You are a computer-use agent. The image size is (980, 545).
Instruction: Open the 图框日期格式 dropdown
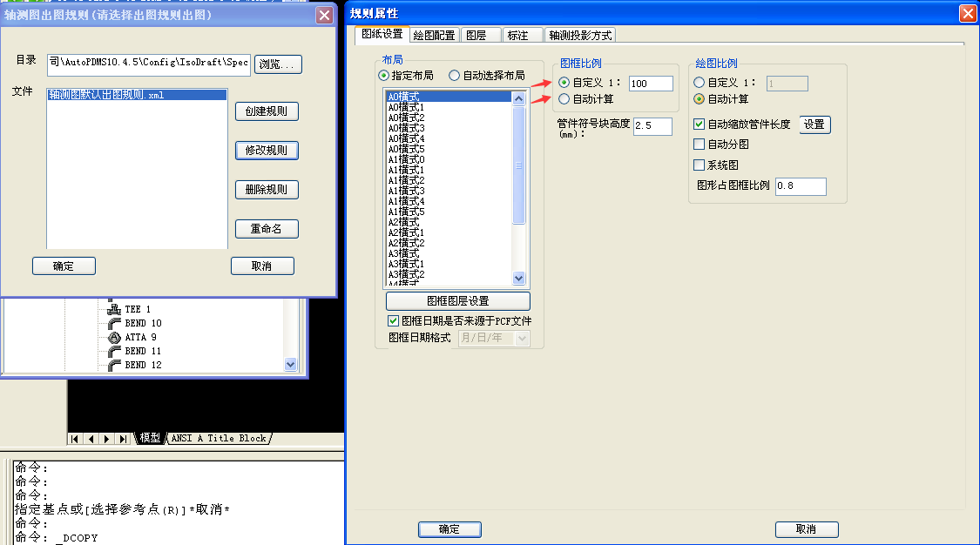pos(522,338)
